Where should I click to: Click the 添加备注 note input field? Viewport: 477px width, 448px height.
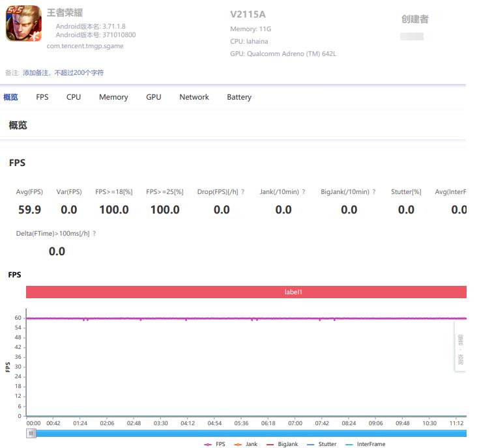[63, 73]
